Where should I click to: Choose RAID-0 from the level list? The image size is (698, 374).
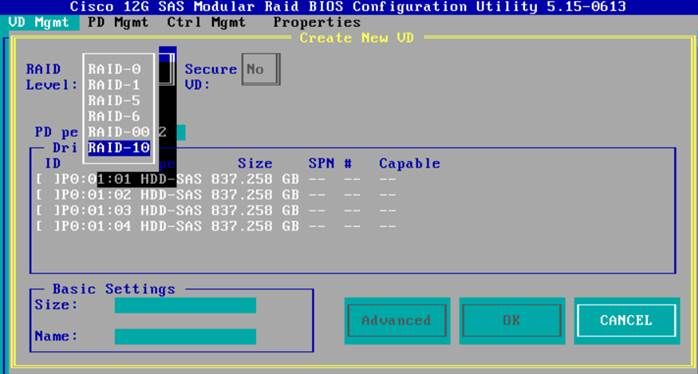pyautogui.click(x=114, y=69)
